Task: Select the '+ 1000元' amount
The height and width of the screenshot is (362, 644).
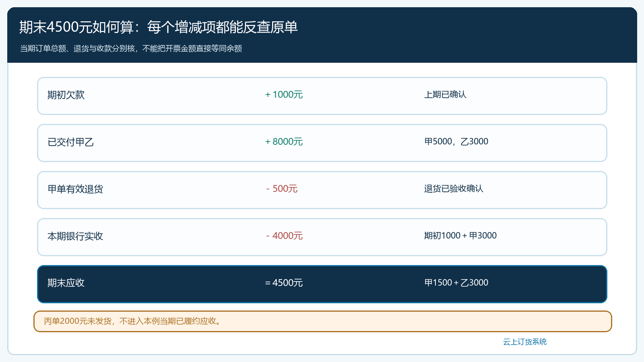Action: 284,95
